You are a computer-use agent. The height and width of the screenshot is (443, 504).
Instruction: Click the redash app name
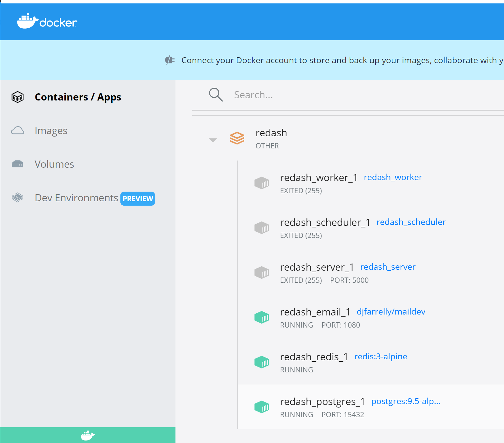click(x=271, y=133)
